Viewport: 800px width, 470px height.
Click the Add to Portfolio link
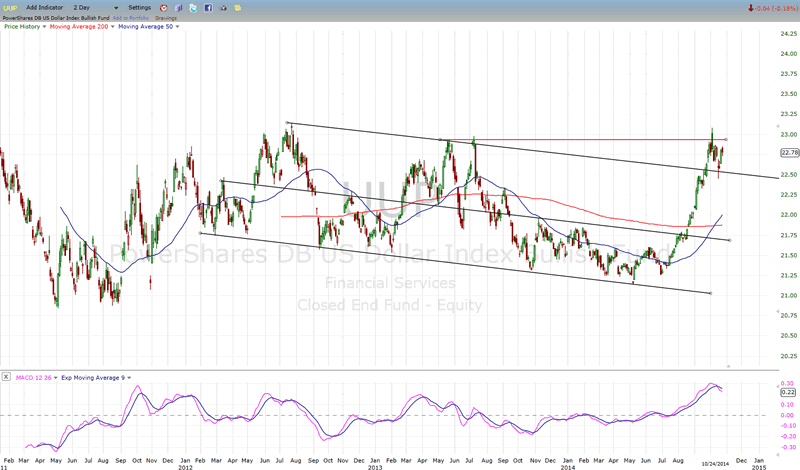[x=131, y=17]
